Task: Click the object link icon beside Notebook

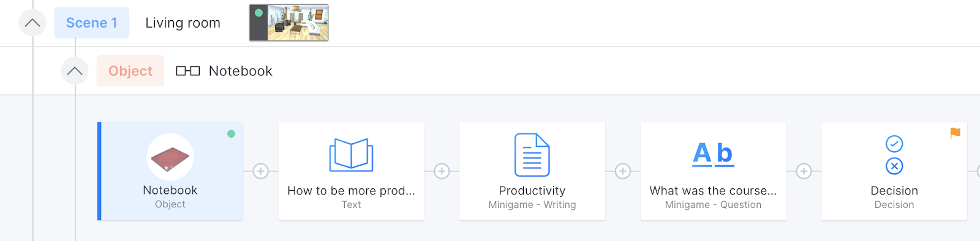Action: [188, 71]
